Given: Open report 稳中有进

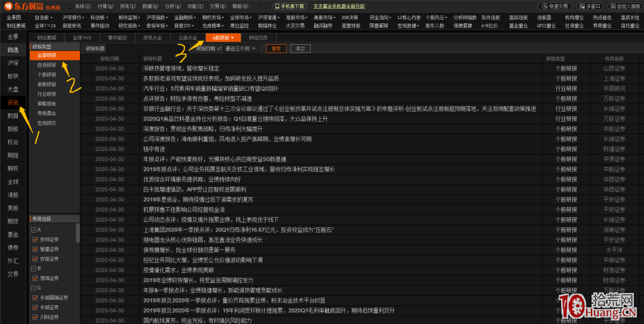Looking at the screenshot, I should click(154, 149).
